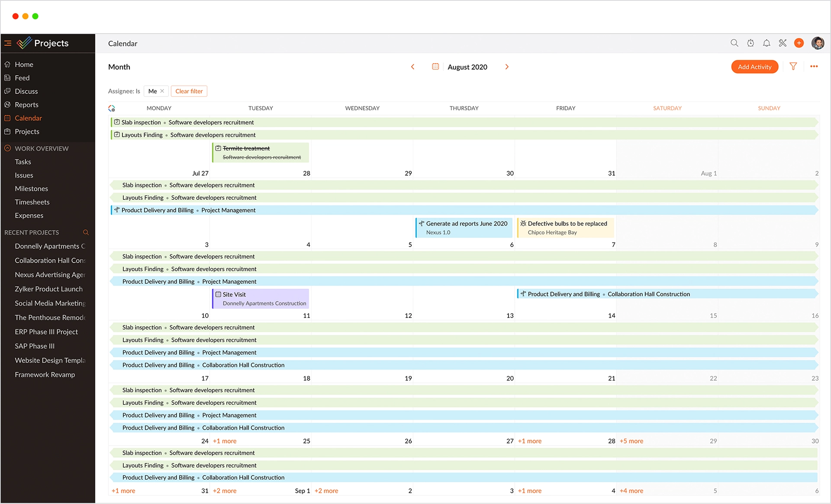Click the orange plus quick-add icon
The image size is (831, 504).
[799, 43]
